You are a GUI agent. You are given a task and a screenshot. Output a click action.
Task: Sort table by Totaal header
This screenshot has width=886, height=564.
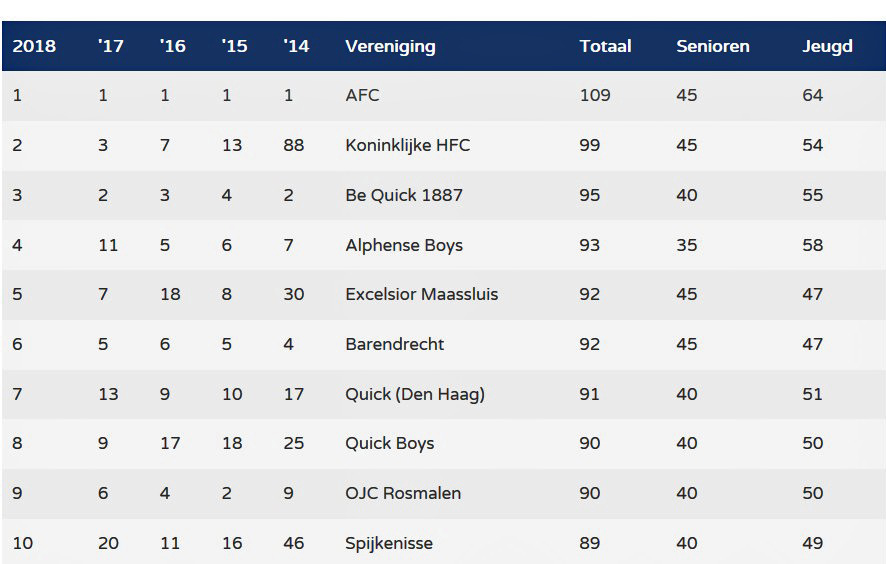tap(605, 46)
